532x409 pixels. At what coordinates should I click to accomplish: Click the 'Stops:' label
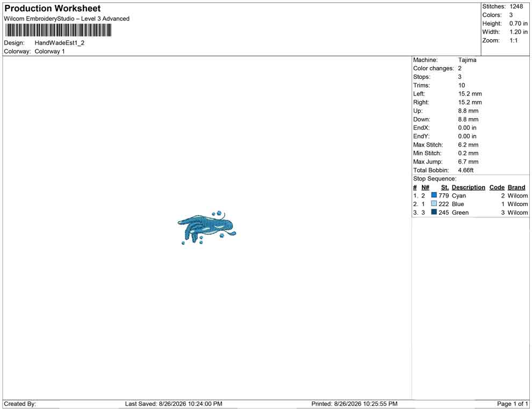coord(421,77)
